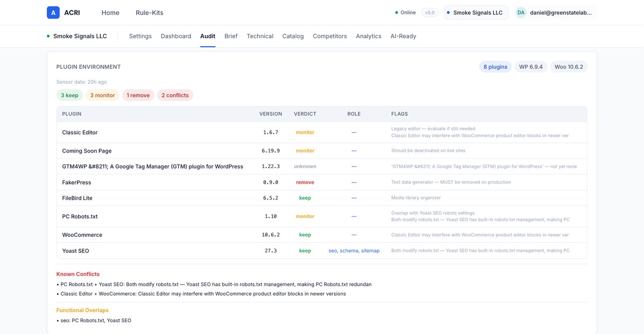Click the VERDICT column header
This screenshot has height=334, width=644.
[x=305, y=114]
